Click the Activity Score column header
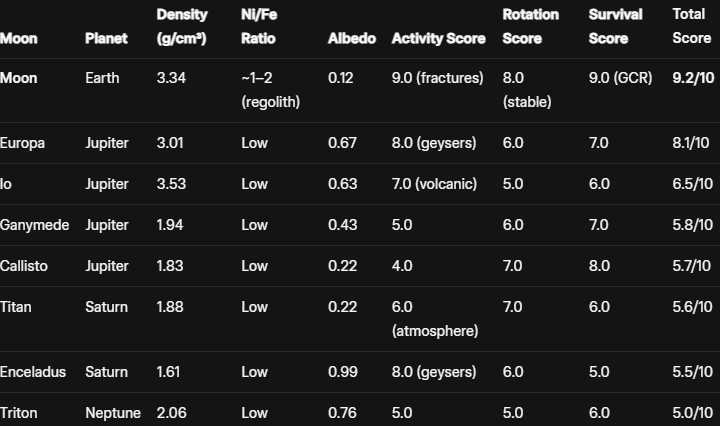 (439, 38)
